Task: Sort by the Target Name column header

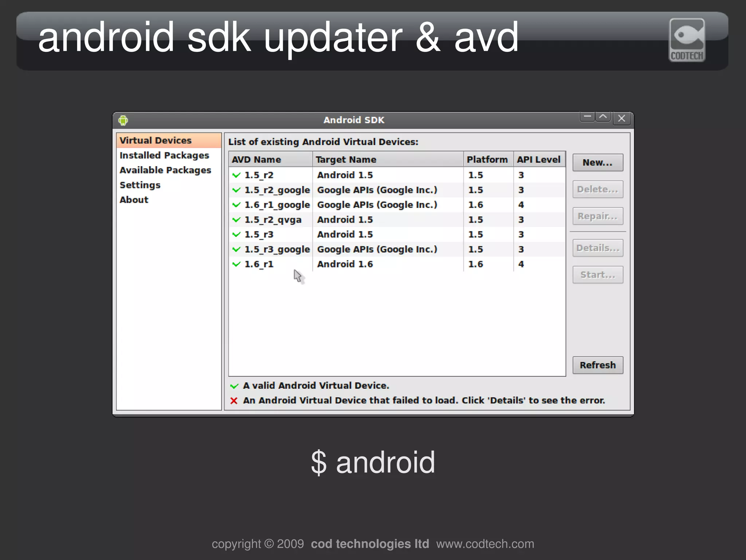Action: tap(388, 160)
